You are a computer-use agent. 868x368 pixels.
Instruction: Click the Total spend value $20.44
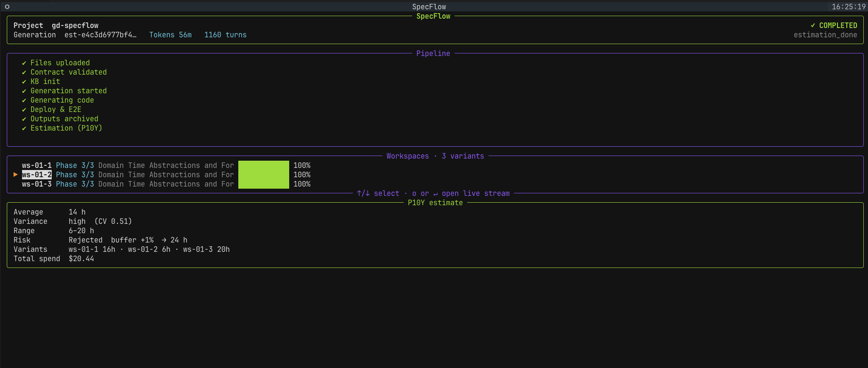(x=81, y=259)
